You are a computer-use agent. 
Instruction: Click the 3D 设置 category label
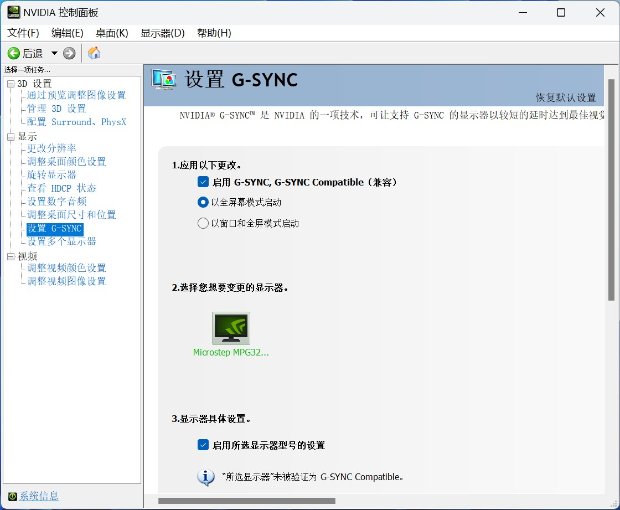pos(35,84)
